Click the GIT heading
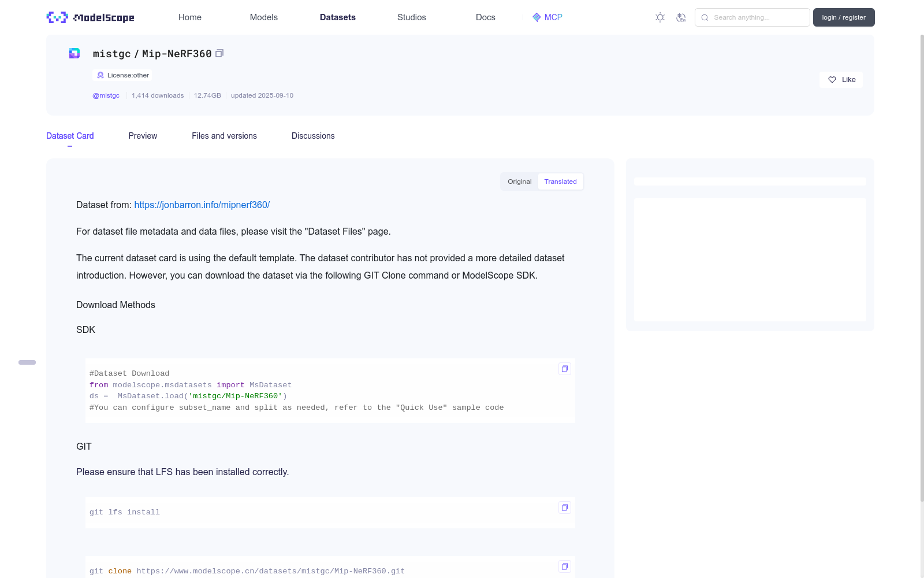Viewport: 924px width, 578px height. pos(84,446)
